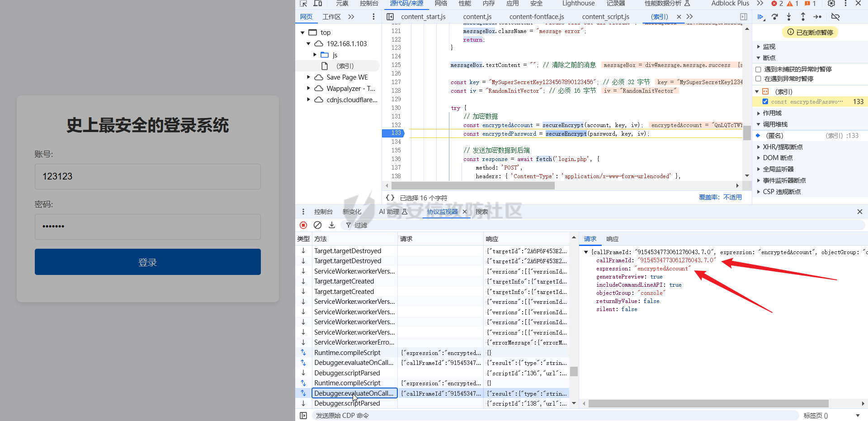The image size is (868, 421).
Task: Click the deactivate breakpoints icon
Action: point(835,17)
